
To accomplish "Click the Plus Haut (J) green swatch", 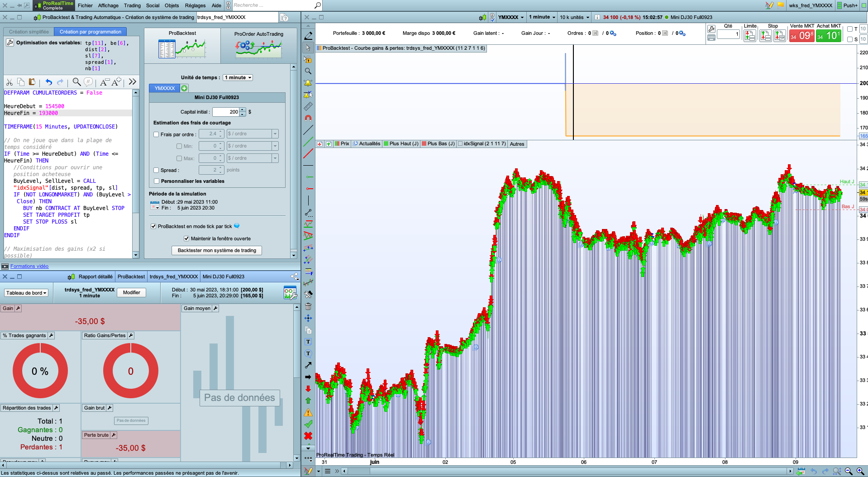I will tap(386, 144).
